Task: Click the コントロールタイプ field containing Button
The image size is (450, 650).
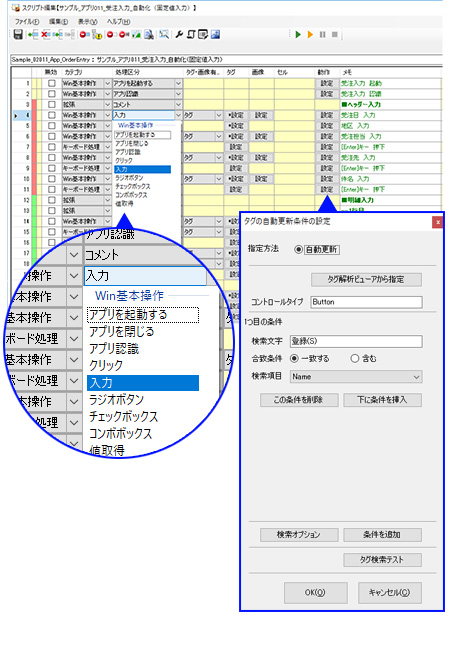Action: pyautogui.click(x=366, y=302)
